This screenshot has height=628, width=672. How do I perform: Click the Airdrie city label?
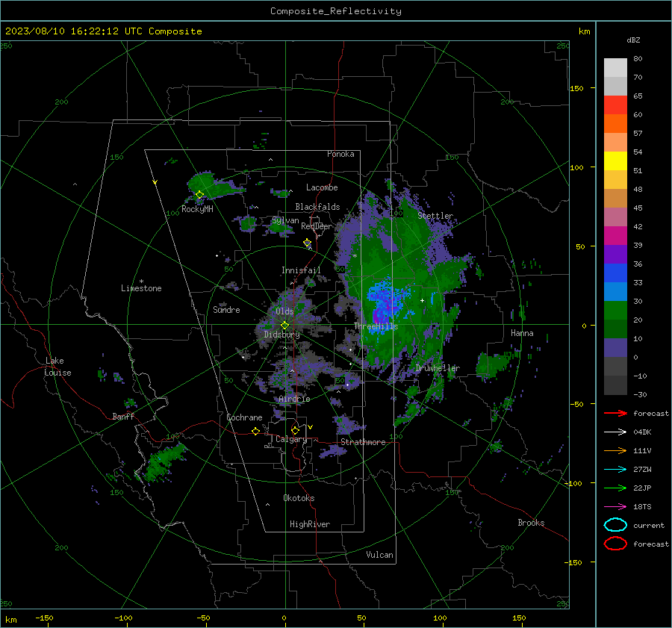point(294,399)
